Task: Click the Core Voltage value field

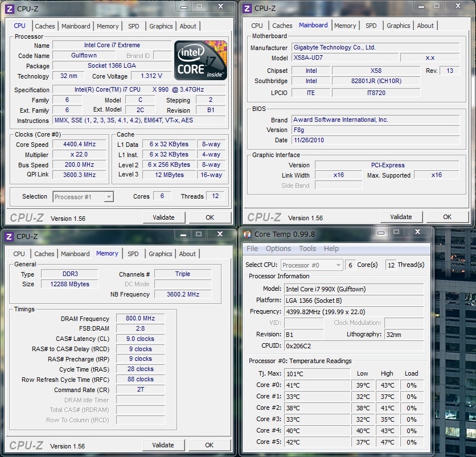Action: (151, 76)
